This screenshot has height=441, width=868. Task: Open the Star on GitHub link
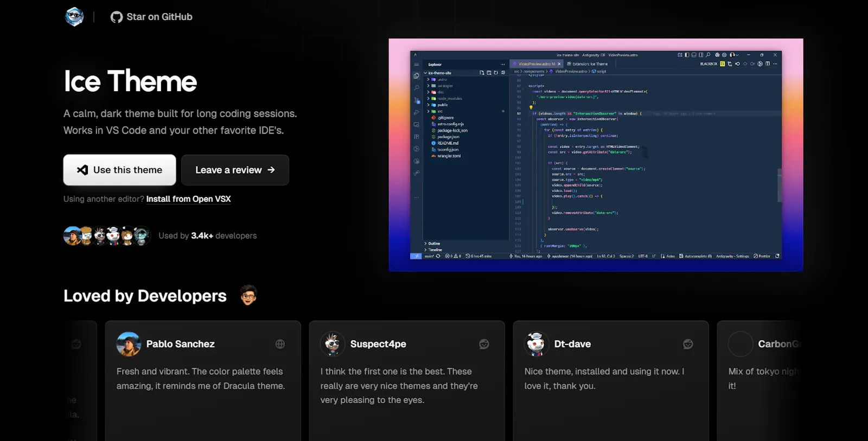[151, 17]
